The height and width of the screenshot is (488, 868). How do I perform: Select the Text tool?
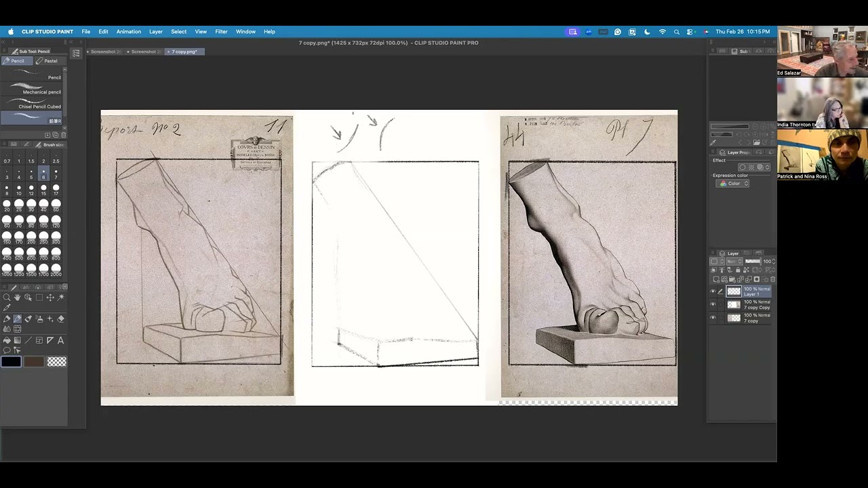(x=60, y=340)
